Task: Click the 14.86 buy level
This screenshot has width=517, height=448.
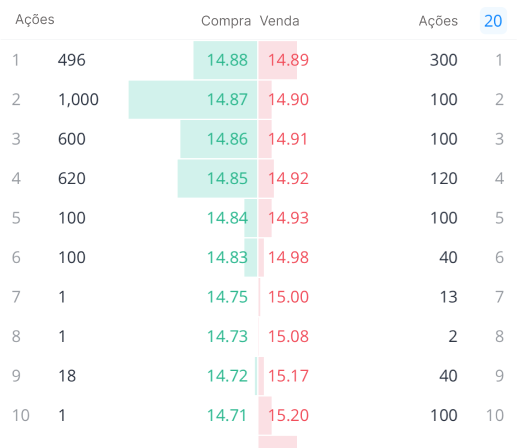Action: 227,139
